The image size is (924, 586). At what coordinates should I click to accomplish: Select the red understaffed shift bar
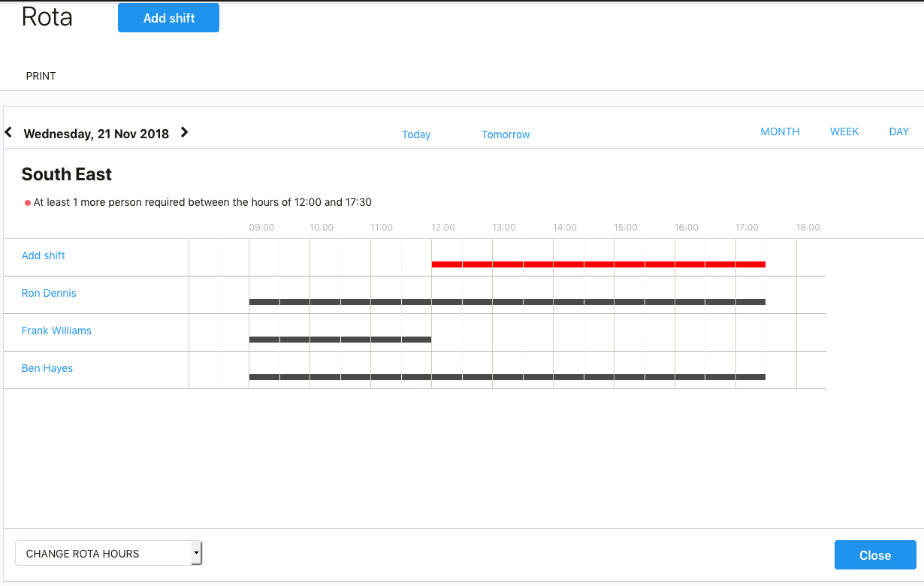coord(599,264)
